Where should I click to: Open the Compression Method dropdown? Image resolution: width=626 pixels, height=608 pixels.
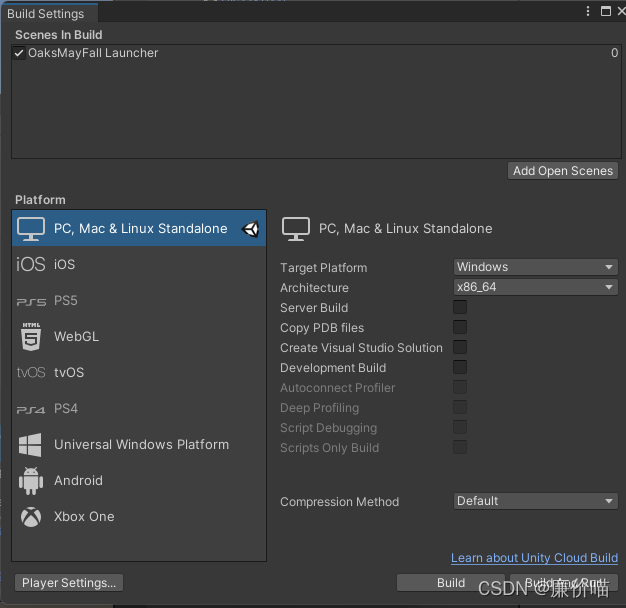(536, 501)
